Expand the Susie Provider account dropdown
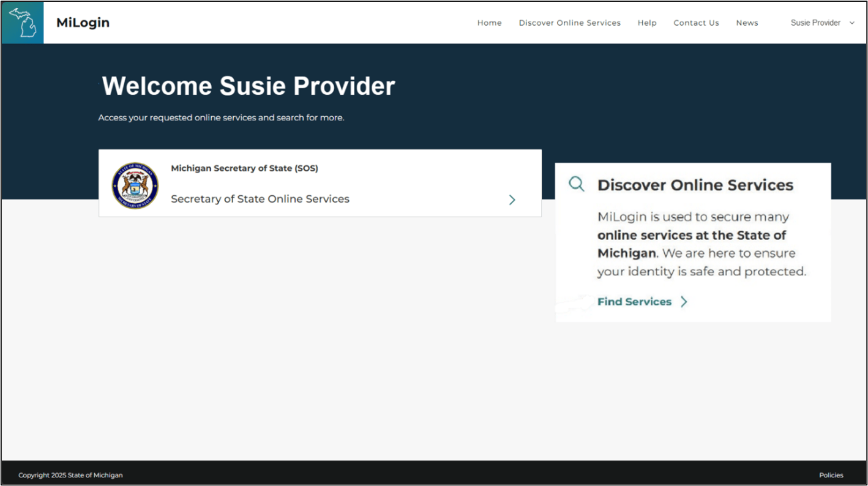This screenshot has width=868, height=486. coord(823,23)
